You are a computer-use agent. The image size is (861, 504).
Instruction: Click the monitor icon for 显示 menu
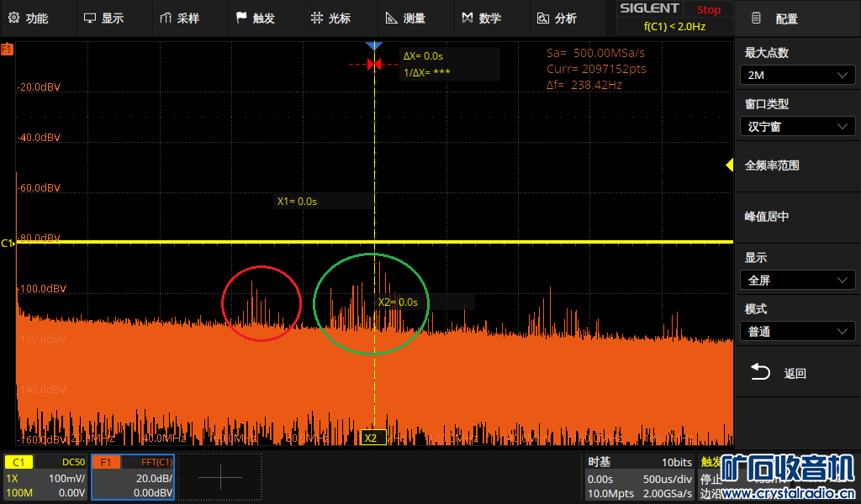point(89,18)
